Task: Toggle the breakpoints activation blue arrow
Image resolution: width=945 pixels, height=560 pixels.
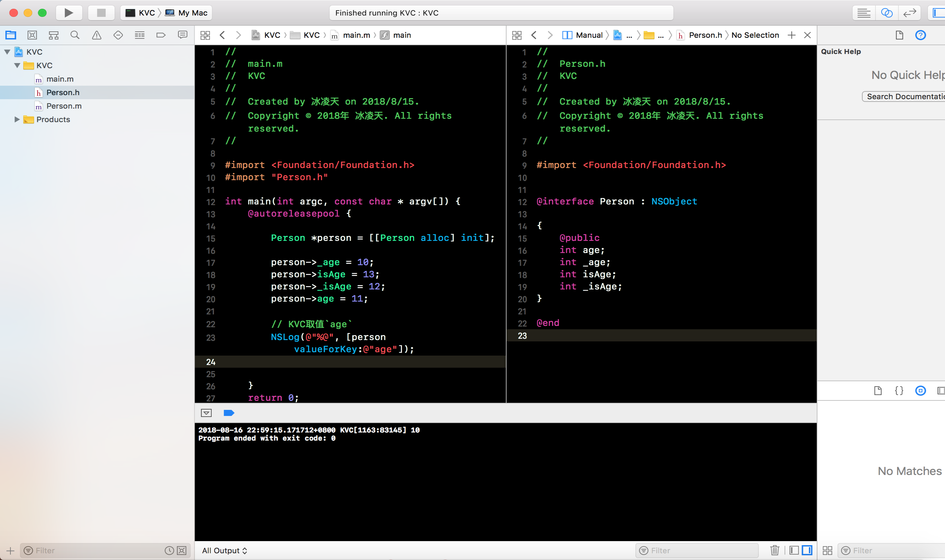Action: pos(229,413)
